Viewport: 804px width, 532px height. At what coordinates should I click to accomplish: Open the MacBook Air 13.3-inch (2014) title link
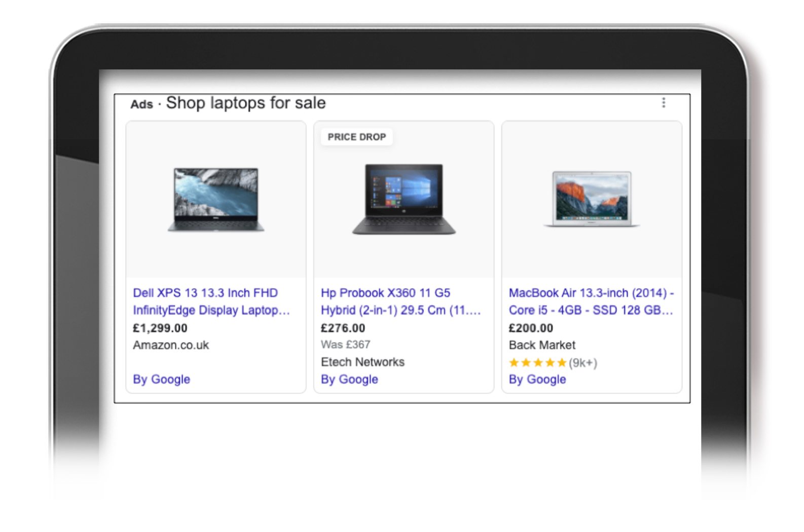point(591,301)
